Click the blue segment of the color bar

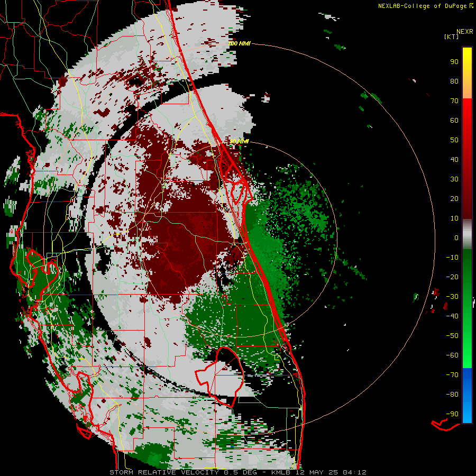[467, 396]
